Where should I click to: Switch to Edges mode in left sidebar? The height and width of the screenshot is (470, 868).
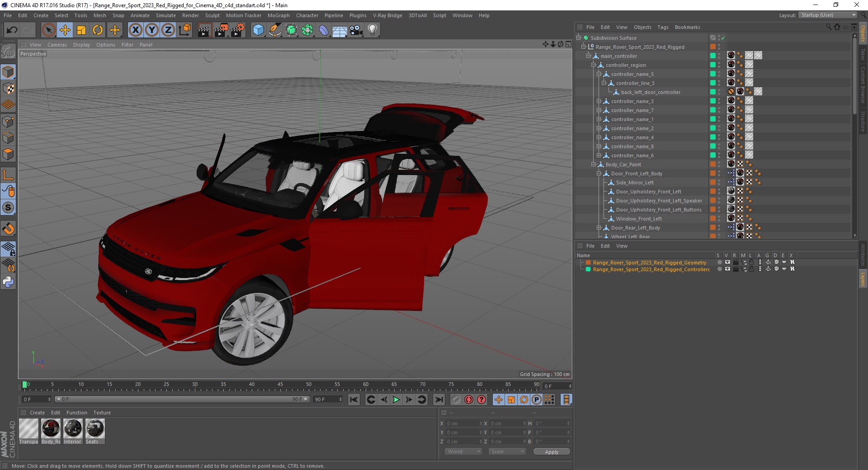(8, 138)
